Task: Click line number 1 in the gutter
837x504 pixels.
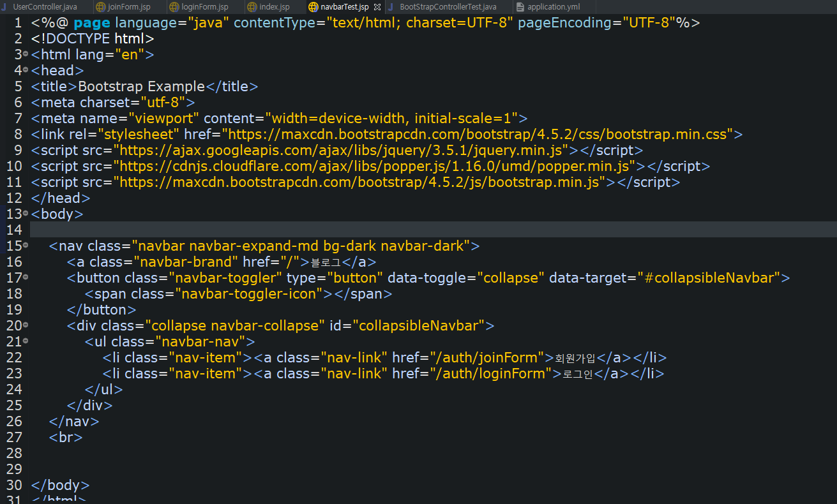Action: 19,23
